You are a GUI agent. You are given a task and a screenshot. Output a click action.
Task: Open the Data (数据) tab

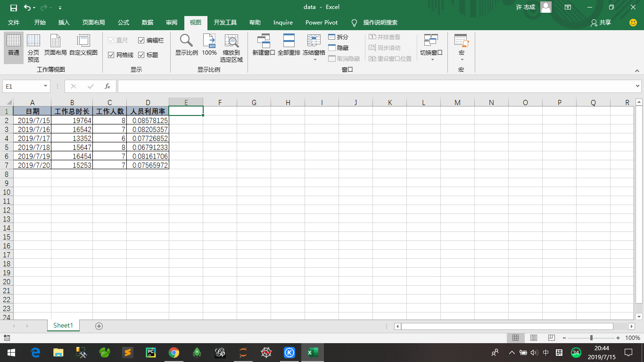(x=148, y=23)
